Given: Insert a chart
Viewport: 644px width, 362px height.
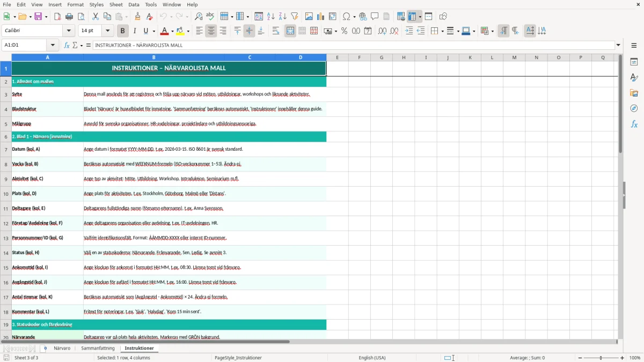Looking at the screenshot, I should pyautogui.click(x=321, y=17).
